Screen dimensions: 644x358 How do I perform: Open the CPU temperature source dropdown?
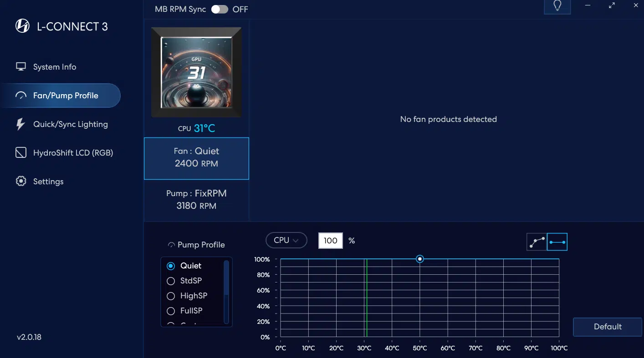286,240
